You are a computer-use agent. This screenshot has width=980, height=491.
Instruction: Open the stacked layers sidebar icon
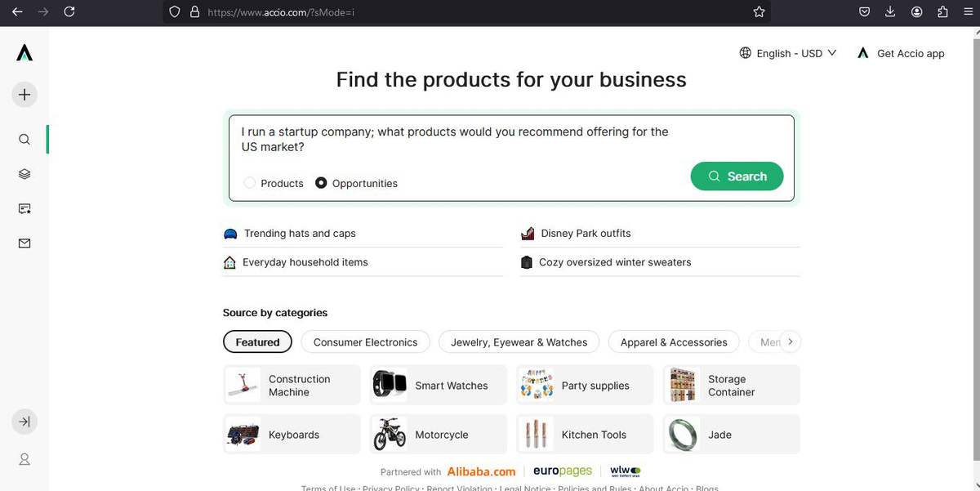[x=24, y=174]
